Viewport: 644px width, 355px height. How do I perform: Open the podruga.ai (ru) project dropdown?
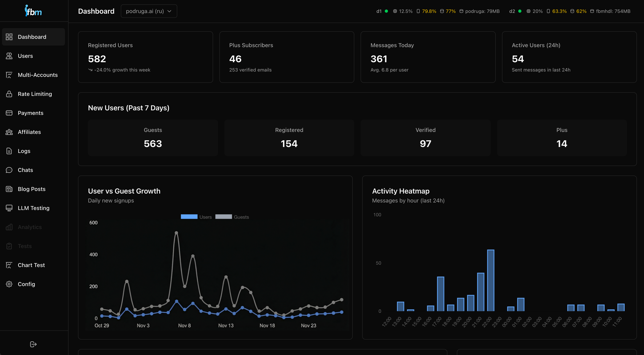pos(149,11)
